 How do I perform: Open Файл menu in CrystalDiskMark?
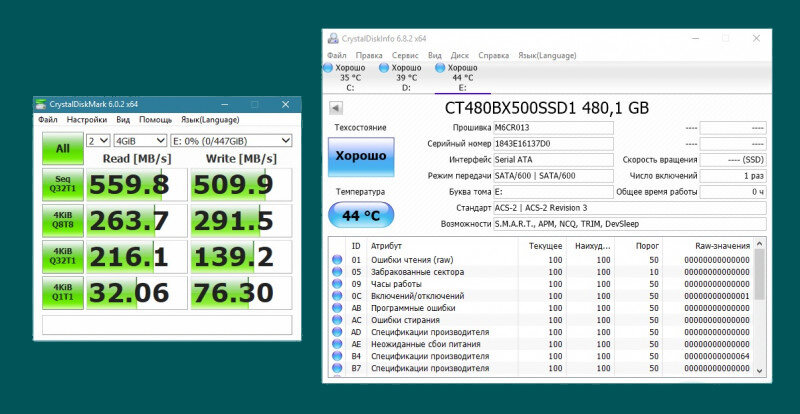(47, 119)
